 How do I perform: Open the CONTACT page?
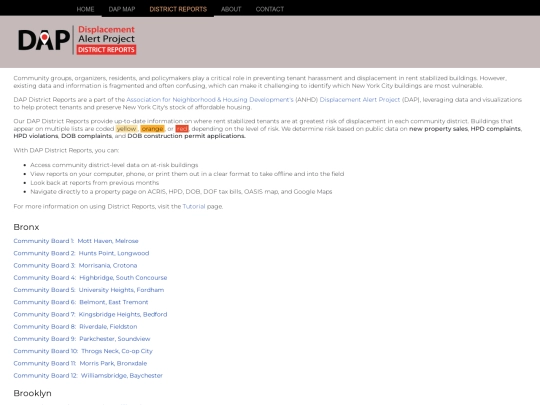tap(270, 9)
